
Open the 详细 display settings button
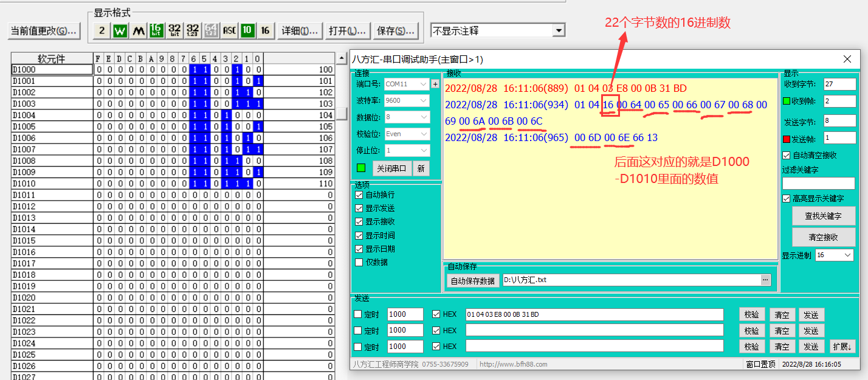(x=300, y=30)
